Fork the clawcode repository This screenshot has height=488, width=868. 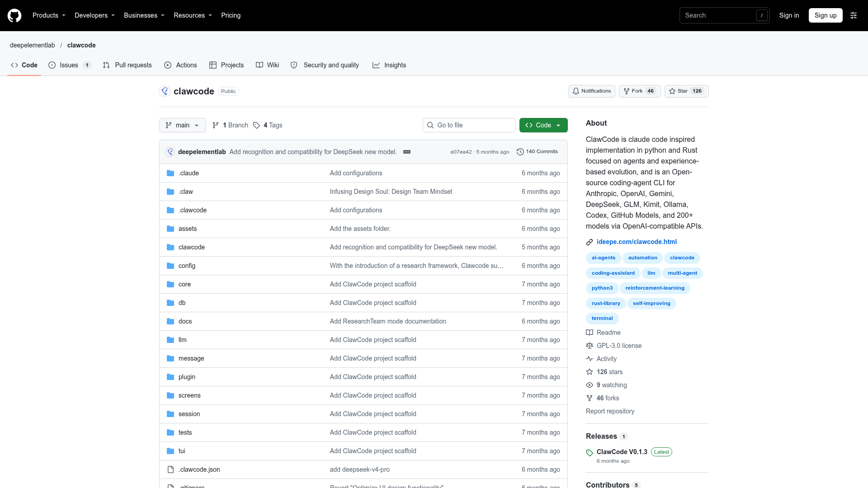tap(640, 91)
